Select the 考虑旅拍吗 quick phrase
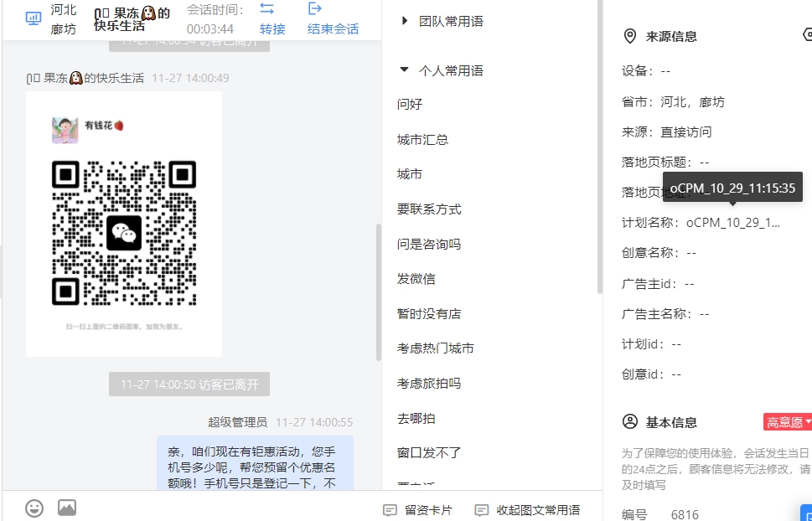Screen dimensions: 812x521 pyautogui.click(x=429, y=384)
